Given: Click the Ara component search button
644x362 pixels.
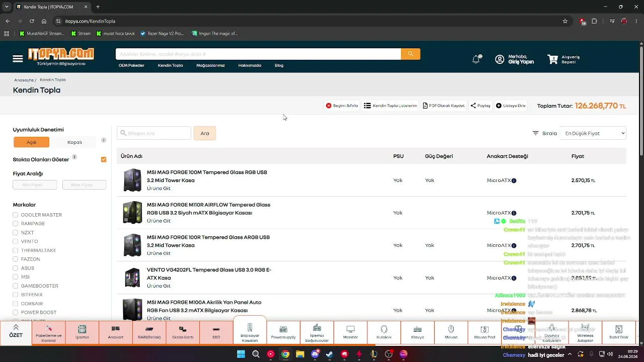Looking at the screenshot, I should click(205, 133).
